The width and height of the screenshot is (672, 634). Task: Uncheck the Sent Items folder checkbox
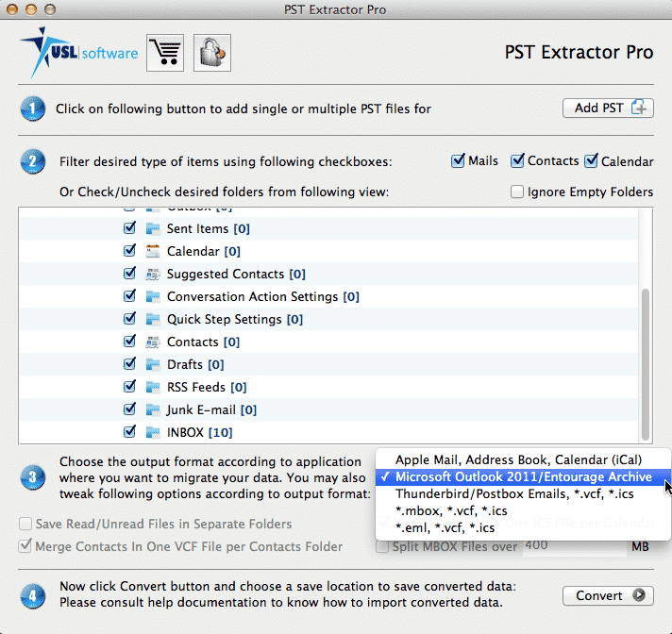click(x=129, y=228)
